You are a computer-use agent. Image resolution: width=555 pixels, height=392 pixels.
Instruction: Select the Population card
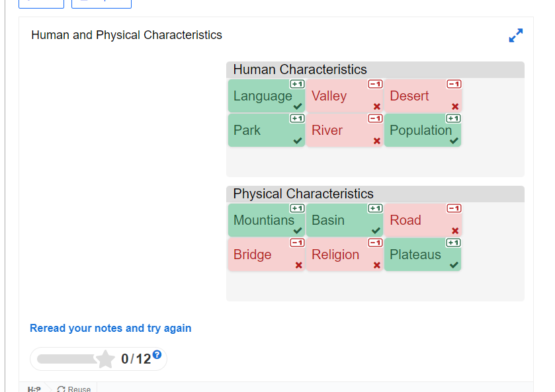pos(423,130)
